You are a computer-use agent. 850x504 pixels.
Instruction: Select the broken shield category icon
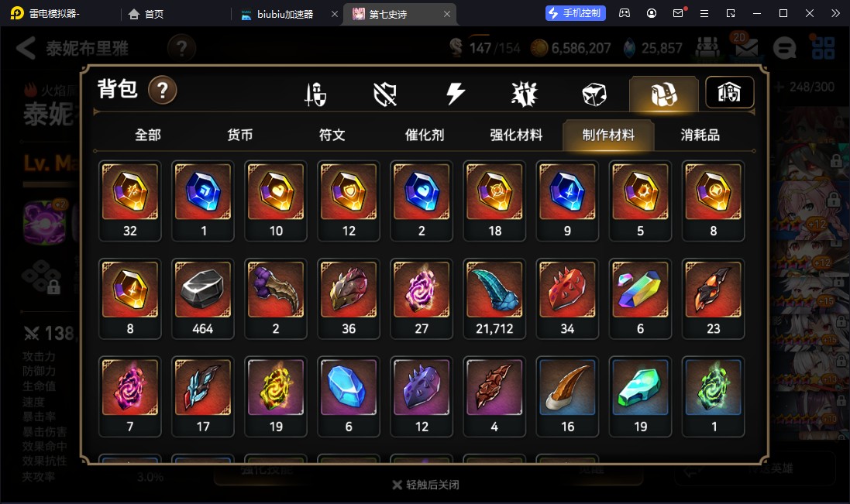point(385,94)
